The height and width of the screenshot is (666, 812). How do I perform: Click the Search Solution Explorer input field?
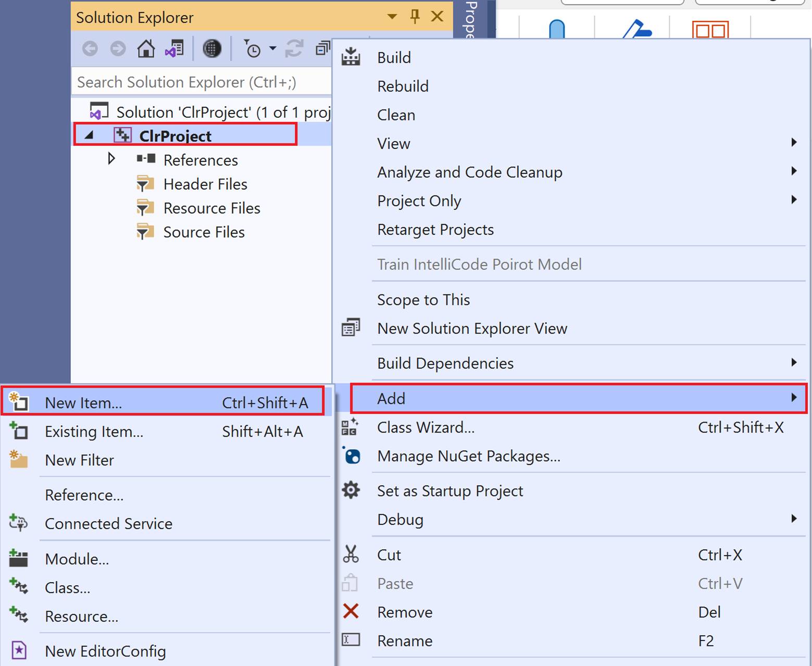[x=201, y=82]
